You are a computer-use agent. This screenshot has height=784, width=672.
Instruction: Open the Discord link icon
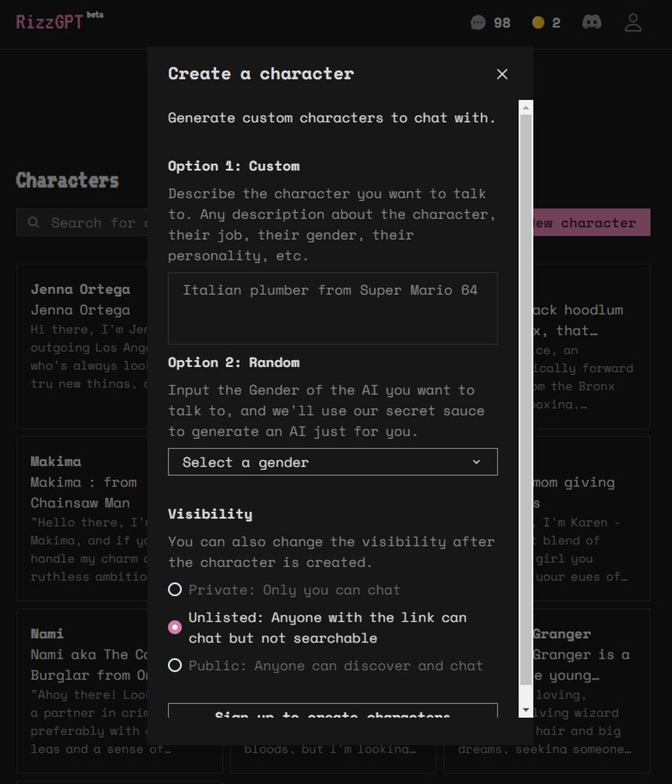(x=592, y=22)
